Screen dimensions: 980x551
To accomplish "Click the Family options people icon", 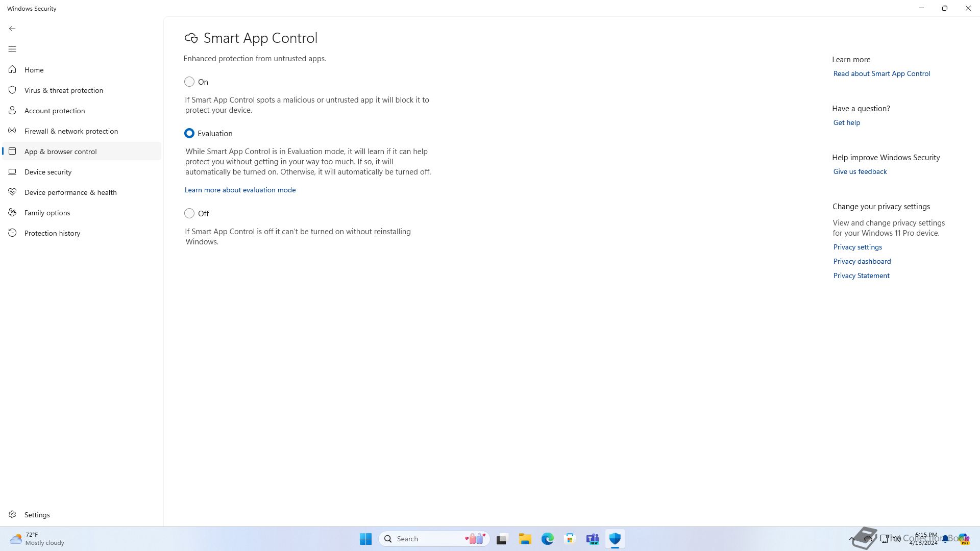I will pyautogui.click(x=12, y=212).
